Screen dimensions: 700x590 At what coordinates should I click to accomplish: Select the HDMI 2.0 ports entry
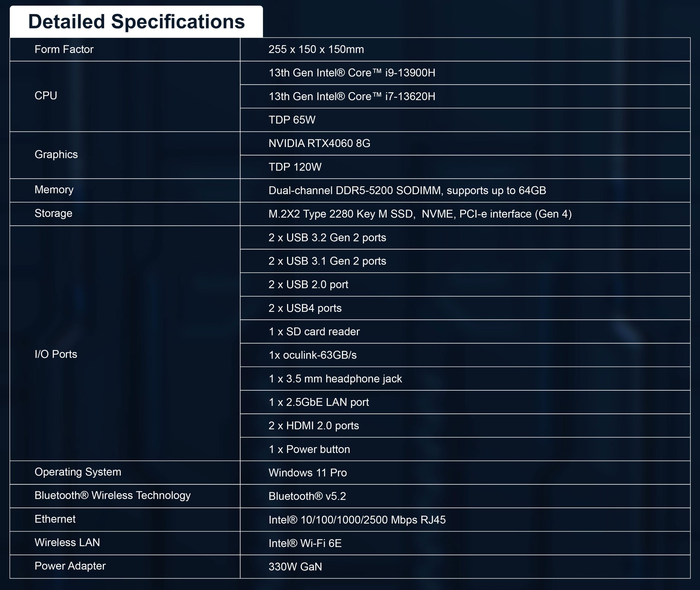(x=314, y=425)
